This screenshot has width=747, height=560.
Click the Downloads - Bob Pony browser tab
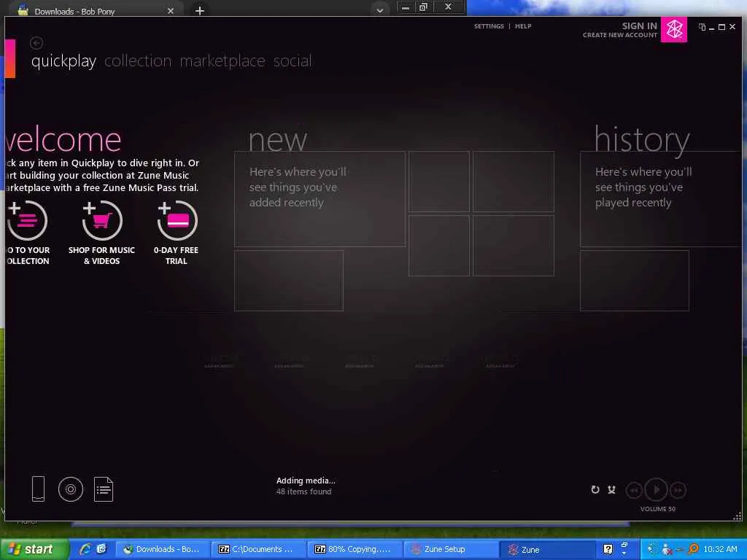(x=96, y=9)
